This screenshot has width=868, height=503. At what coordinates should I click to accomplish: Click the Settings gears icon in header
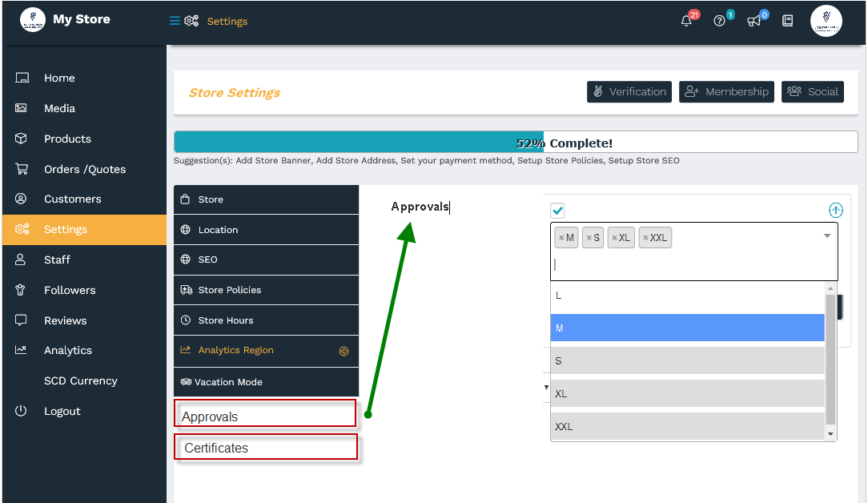191,21
